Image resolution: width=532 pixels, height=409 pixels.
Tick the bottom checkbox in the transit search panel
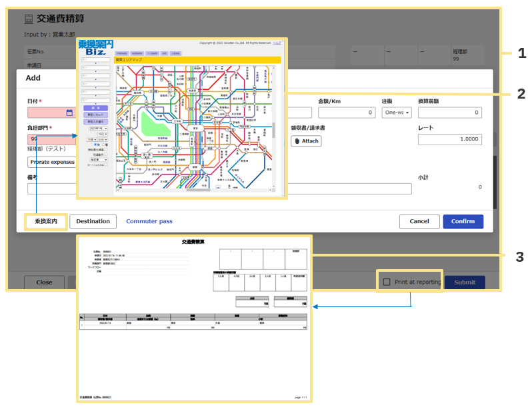pyautogui.click(x=106, y=165)
